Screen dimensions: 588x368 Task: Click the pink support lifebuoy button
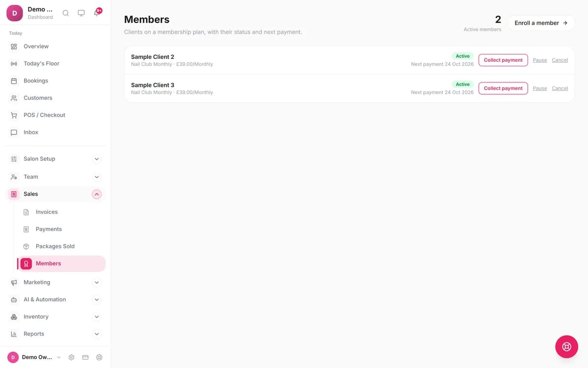point(566,347)
